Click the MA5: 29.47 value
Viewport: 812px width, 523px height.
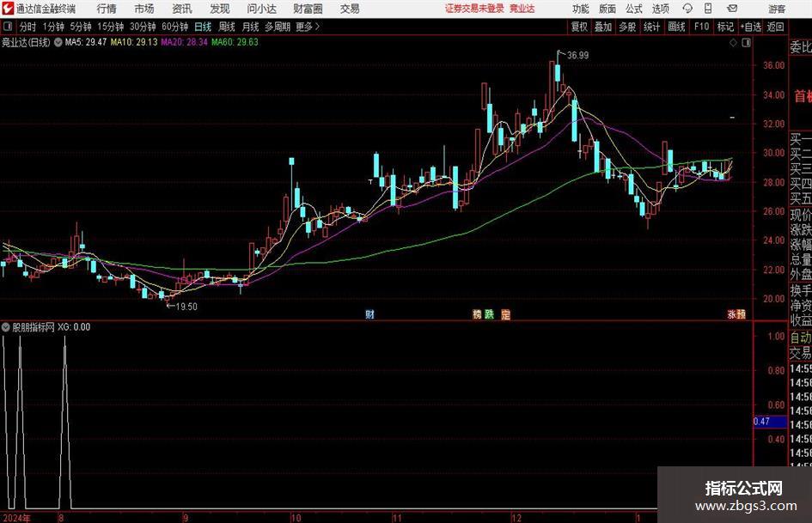coord(86,42)
